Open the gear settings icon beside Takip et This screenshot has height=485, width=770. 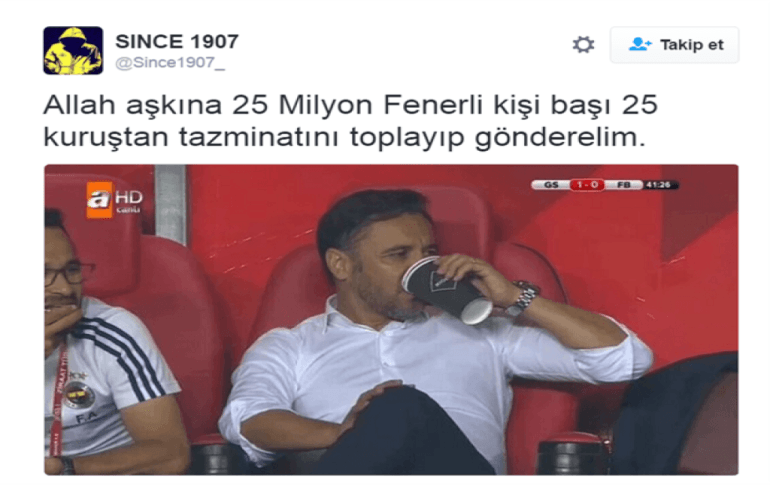(583, 45)
